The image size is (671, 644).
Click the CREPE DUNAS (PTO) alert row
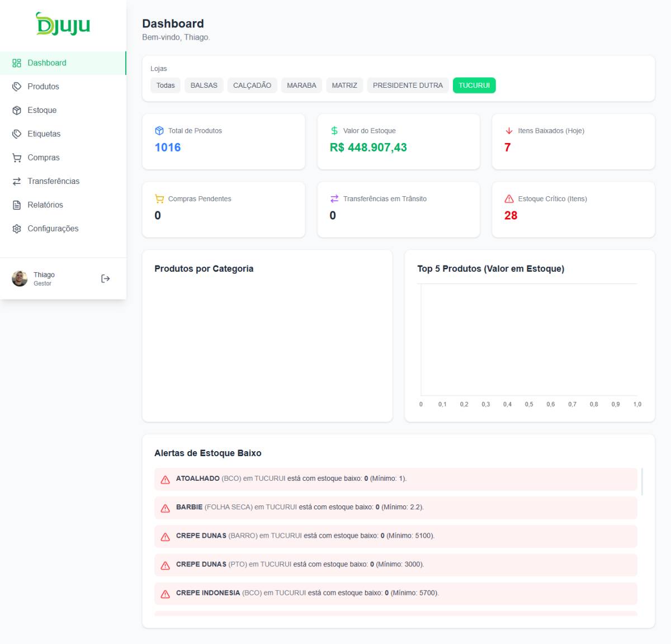tap(396, 565)
